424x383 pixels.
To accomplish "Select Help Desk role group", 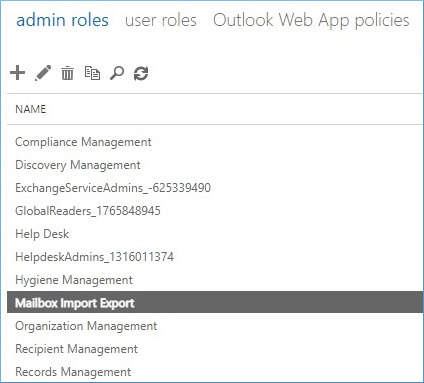I will [215, 234].
